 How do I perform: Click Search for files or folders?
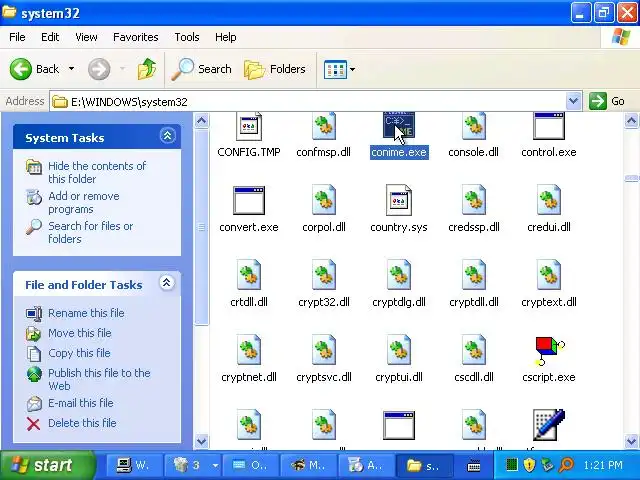(91, 232)
